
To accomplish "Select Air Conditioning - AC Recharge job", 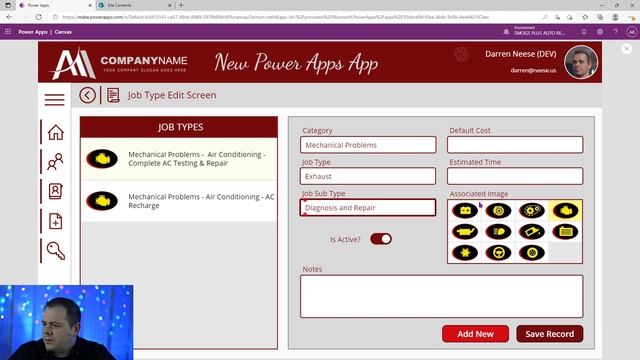I will click(179, 201).
